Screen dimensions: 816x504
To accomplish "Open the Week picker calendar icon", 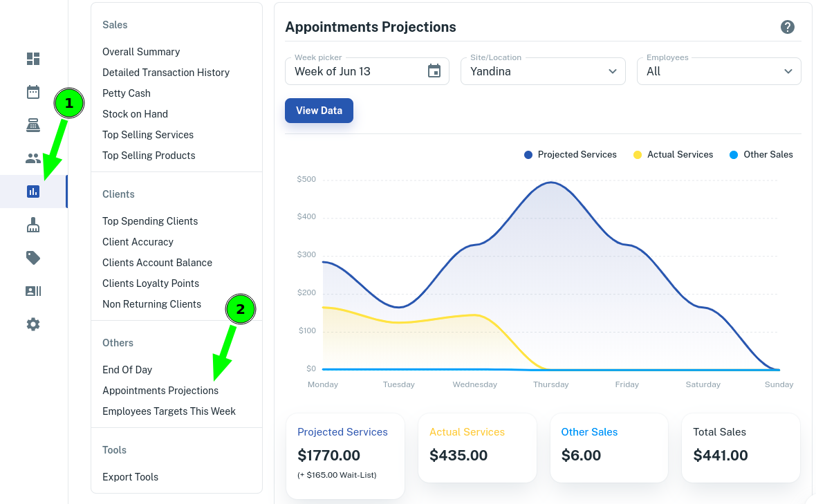I will [x=434, y=71].
